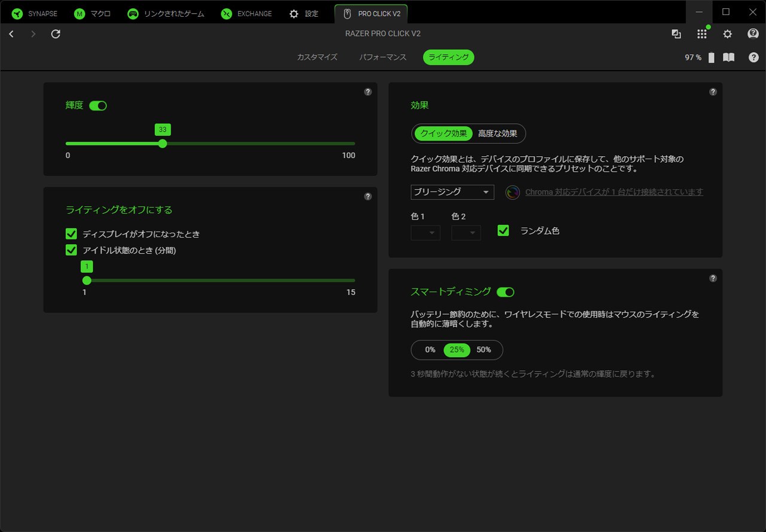Toggle the 輝度 brightness switch

(98, 105)
